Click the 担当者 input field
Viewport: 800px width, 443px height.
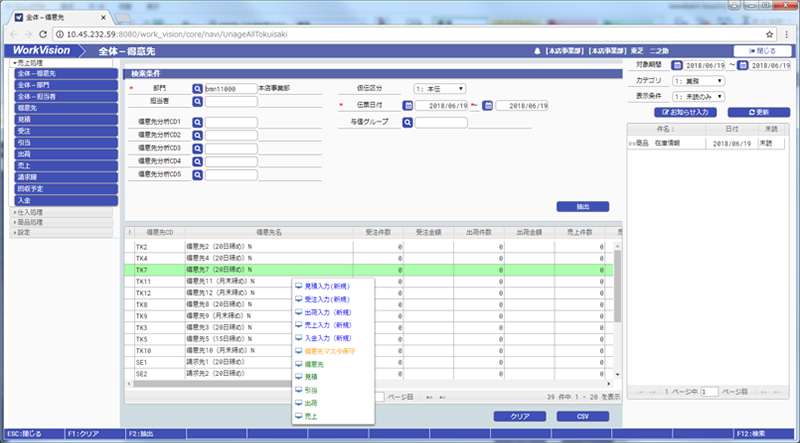click(231, 102)
